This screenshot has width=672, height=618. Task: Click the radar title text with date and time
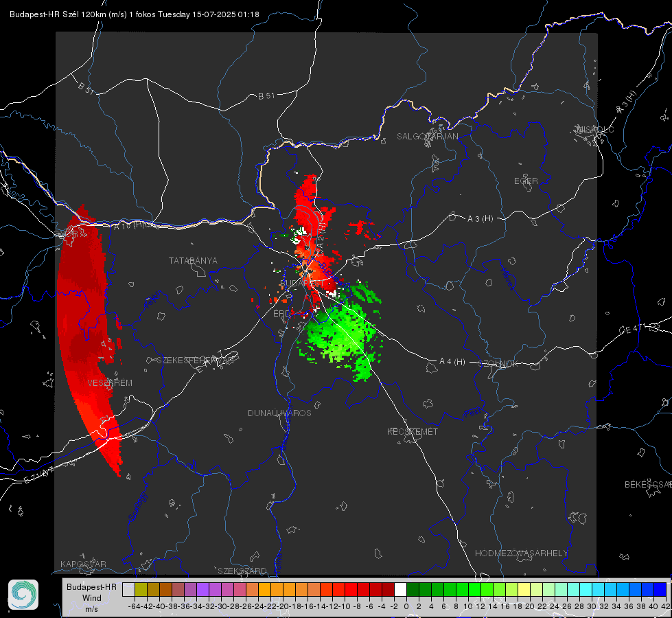[x=134, y=14]
